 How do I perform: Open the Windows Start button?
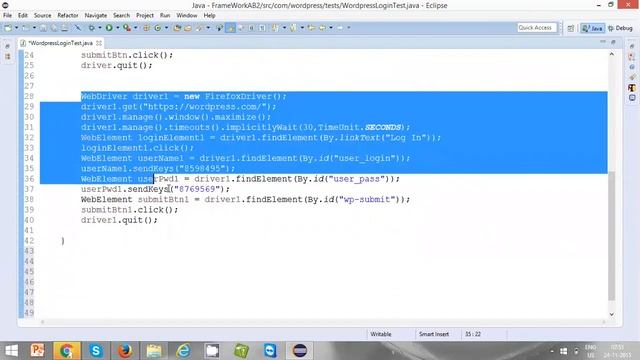11,351
